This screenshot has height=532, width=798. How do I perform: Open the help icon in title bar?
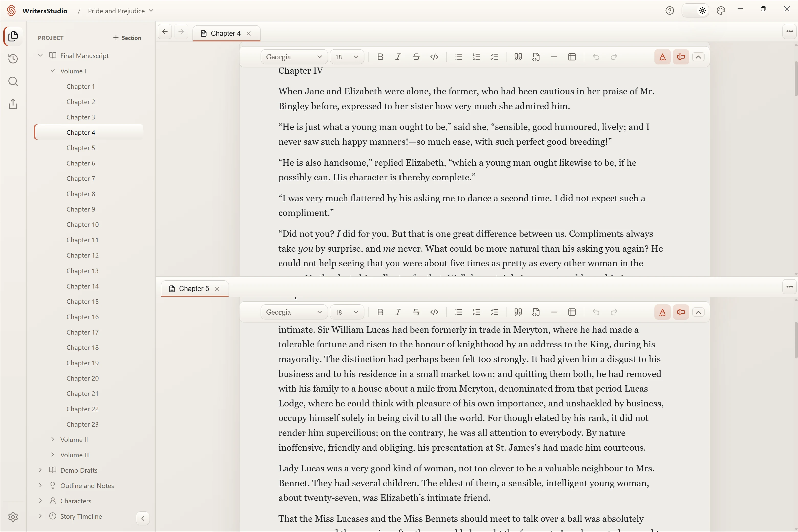pyautogui.click(x=669, y=11)
